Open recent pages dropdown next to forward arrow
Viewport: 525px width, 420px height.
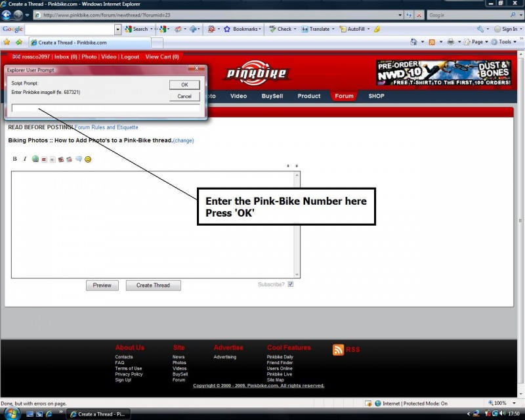pyautogui.click(x=27, y=15)
